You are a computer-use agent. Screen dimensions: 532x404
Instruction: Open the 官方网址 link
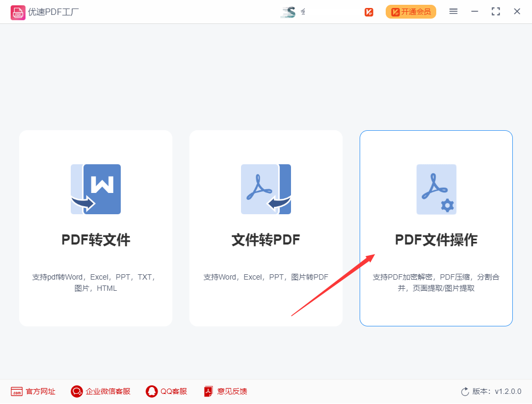click(x=41, y=391)
